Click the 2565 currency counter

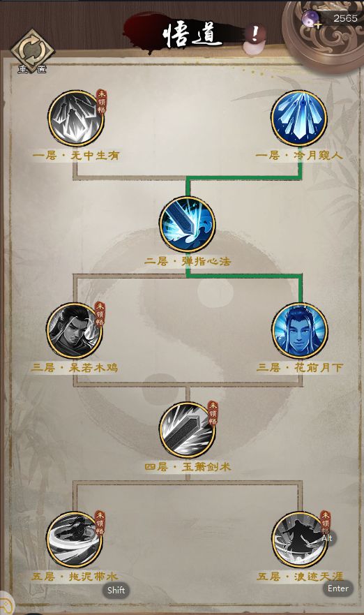[x=345, y=18]
